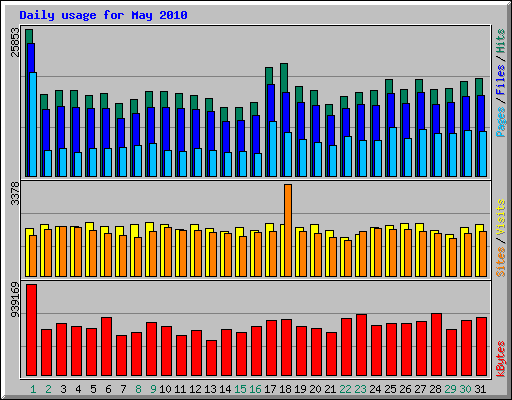This screenshot has height=400, width=512.
Task: Click day 4 on the x-axis
Action: [78, 389]
